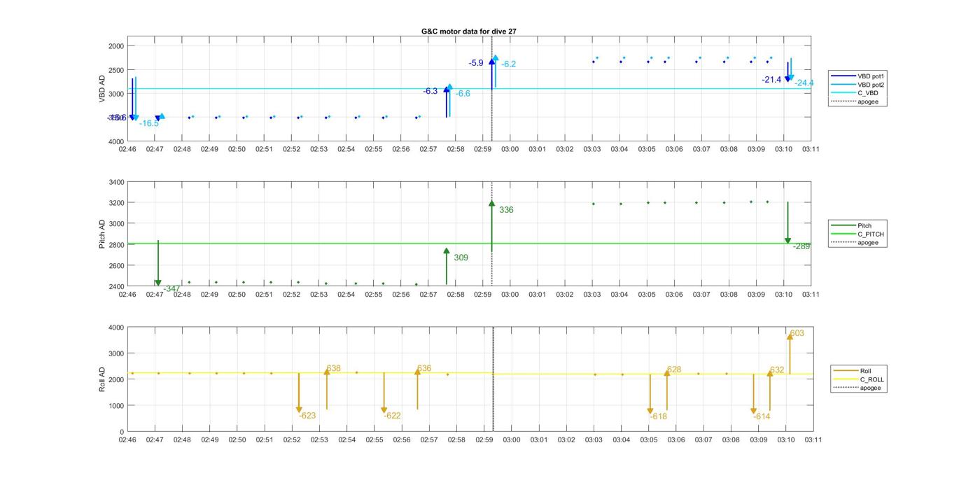This screenshot has width=980, height=485.
Task: Click the -6.2 value label near apogee
Action: point(509,64)
